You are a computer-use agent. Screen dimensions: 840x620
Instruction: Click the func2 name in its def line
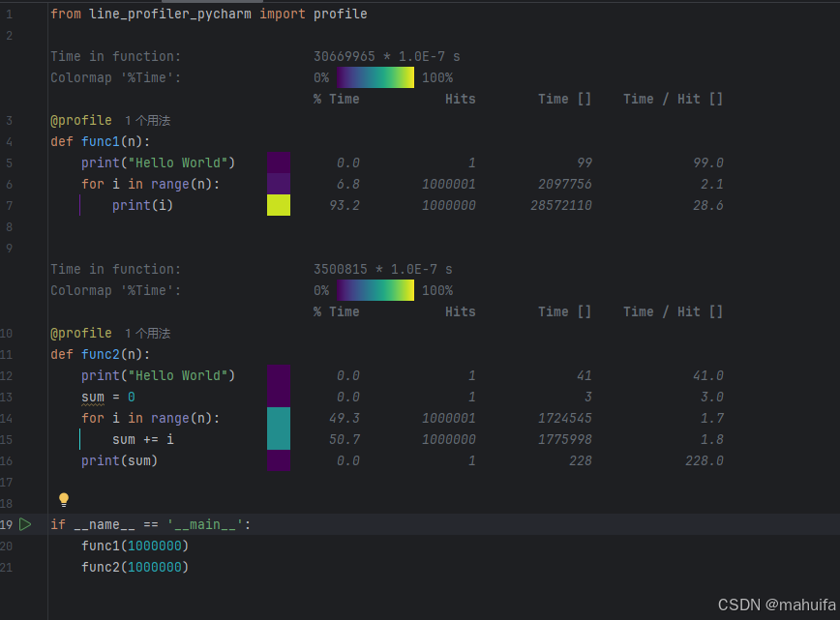pos(101,354)
